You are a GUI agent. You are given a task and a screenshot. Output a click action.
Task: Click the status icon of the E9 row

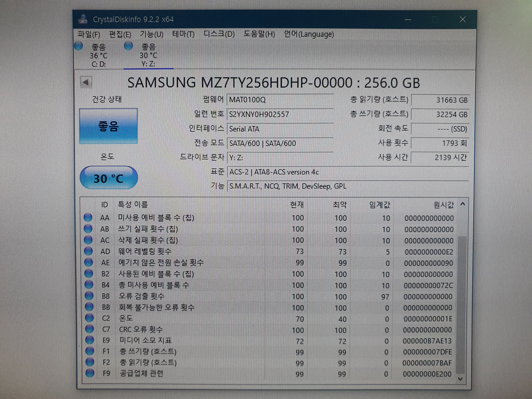(x=89, y=340)
